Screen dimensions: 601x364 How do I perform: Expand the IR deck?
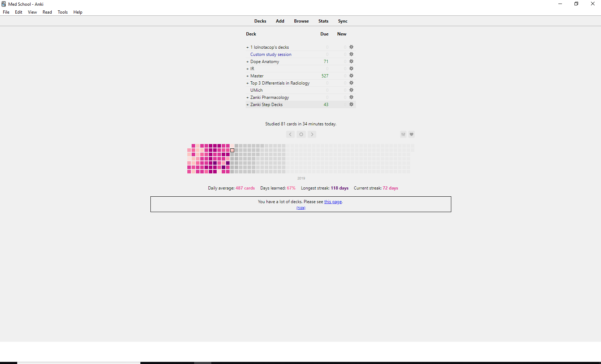247,69
